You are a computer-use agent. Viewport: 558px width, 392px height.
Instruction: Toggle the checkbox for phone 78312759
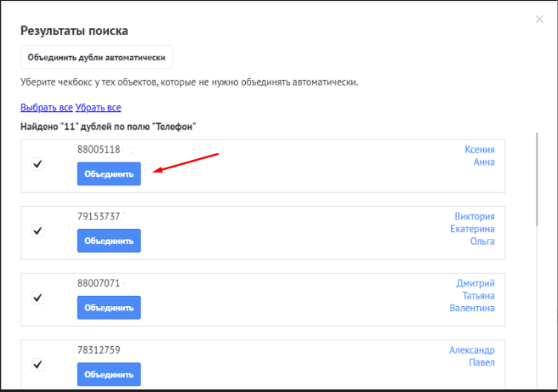click(37, 364)
